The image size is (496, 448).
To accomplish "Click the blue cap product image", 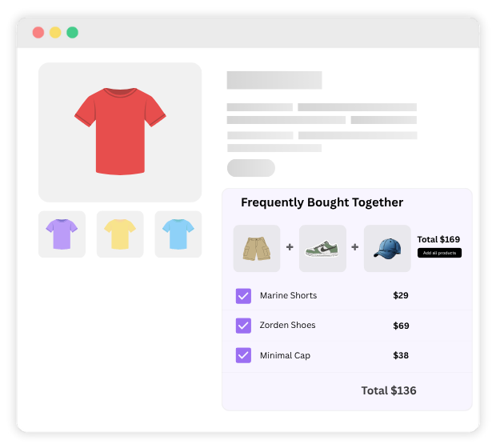I will (x=387, y=248).
